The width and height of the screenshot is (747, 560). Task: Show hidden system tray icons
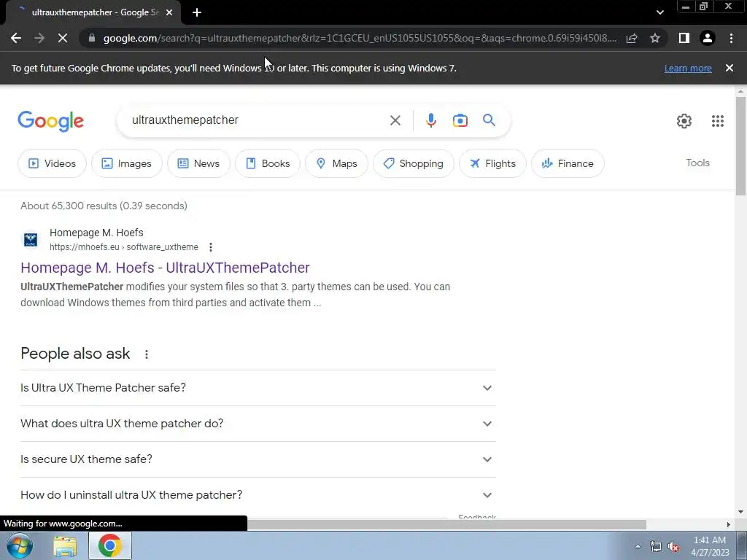[x=638, y=546]
